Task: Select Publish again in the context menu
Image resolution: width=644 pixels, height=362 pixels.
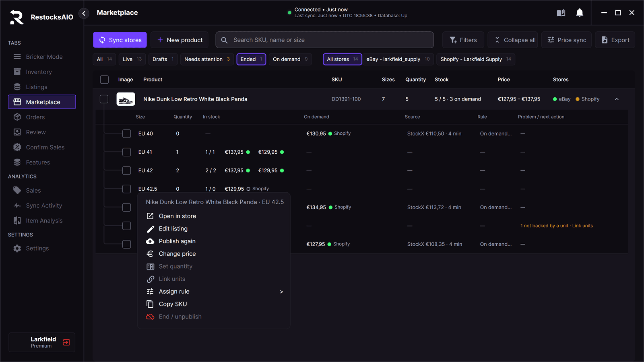Action: click(214, 241)
